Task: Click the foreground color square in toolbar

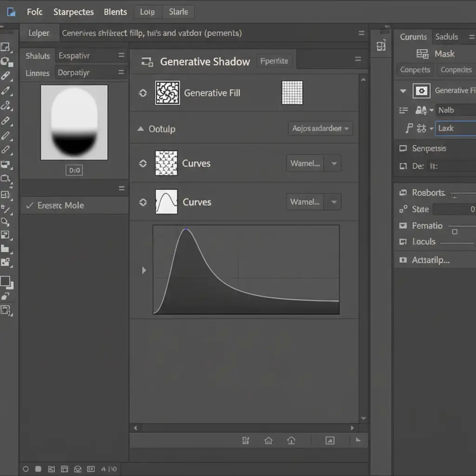Action: tap(5, 281)
